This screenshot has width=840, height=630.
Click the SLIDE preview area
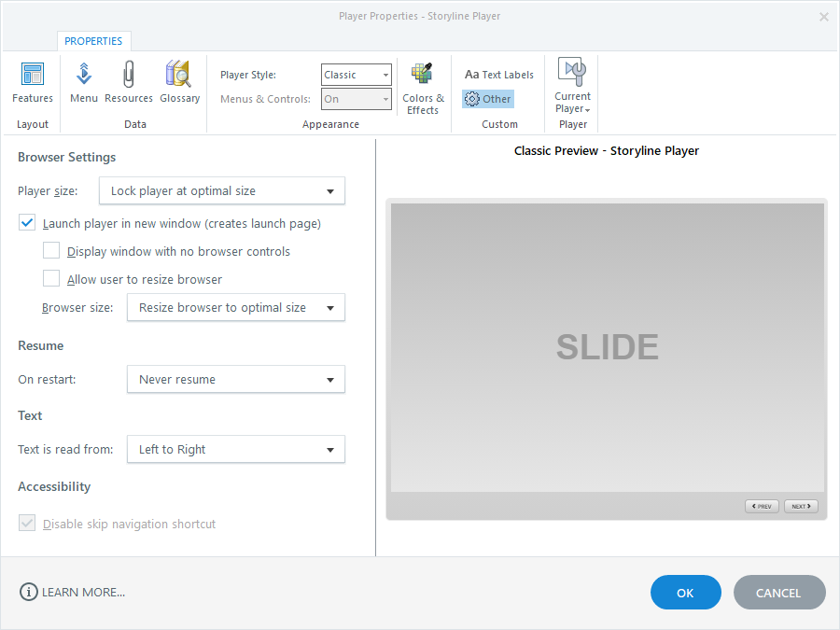click(607, 347)
